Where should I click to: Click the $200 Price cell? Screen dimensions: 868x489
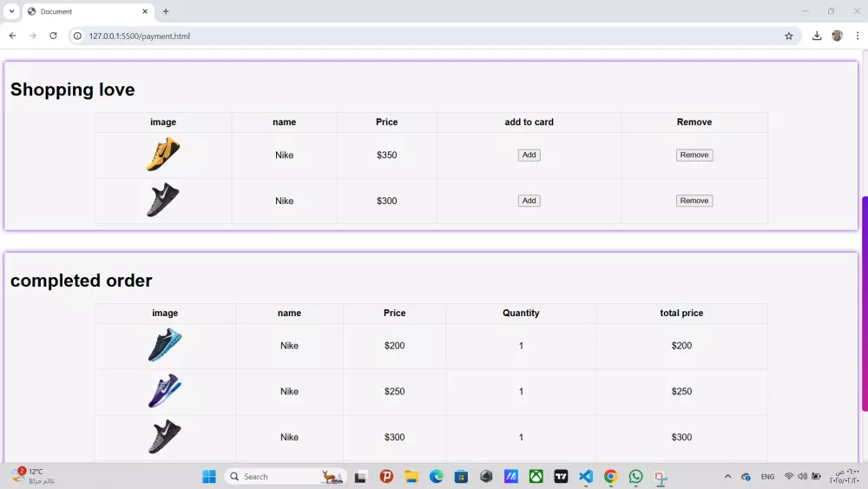coord(394,346)
